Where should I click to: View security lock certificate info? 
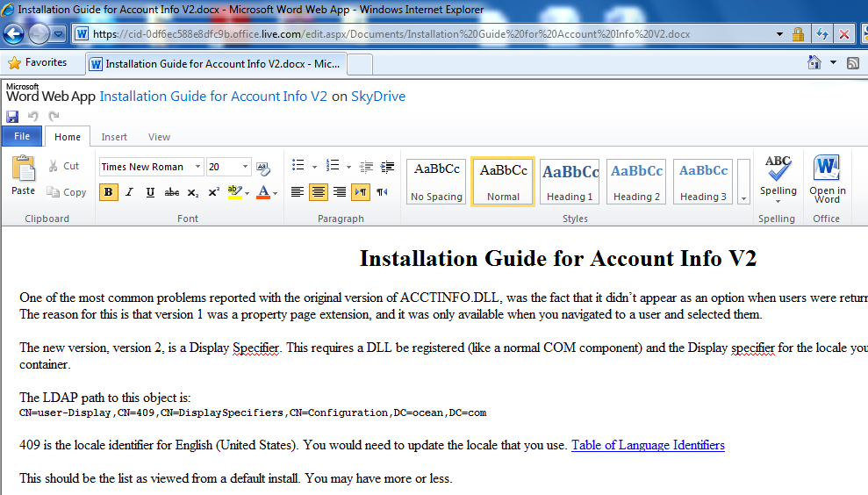(x=798, y=34)
